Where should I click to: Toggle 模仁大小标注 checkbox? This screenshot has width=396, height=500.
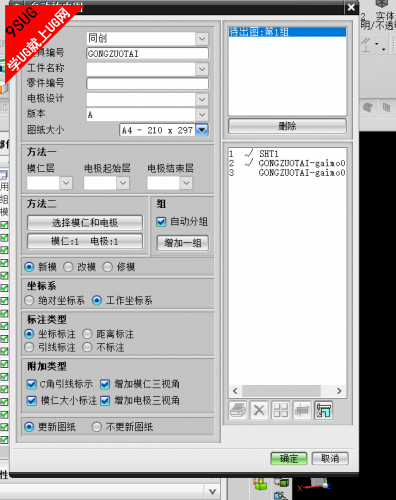pyautogui.click(x=31, y=400)
